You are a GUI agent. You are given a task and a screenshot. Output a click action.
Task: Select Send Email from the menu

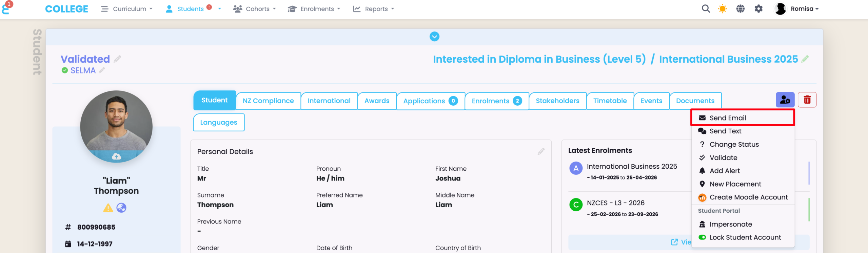728,118
